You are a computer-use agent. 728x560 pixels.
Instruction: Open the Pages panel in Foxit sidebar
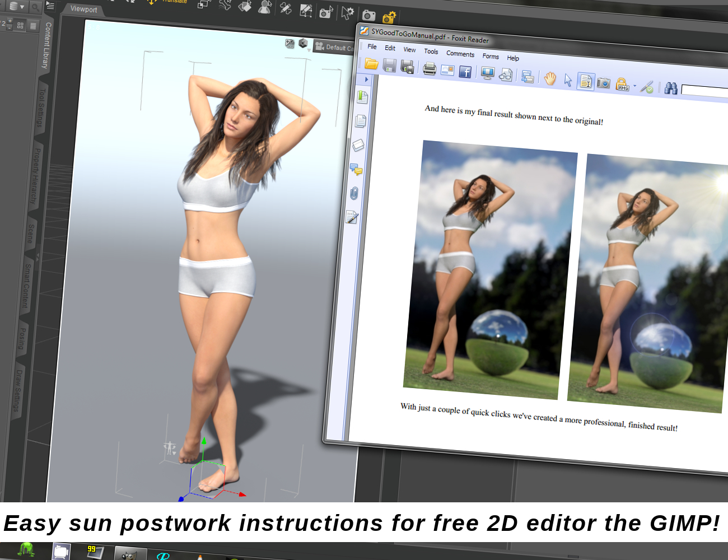pyautogui.click(x=361, y=121)
